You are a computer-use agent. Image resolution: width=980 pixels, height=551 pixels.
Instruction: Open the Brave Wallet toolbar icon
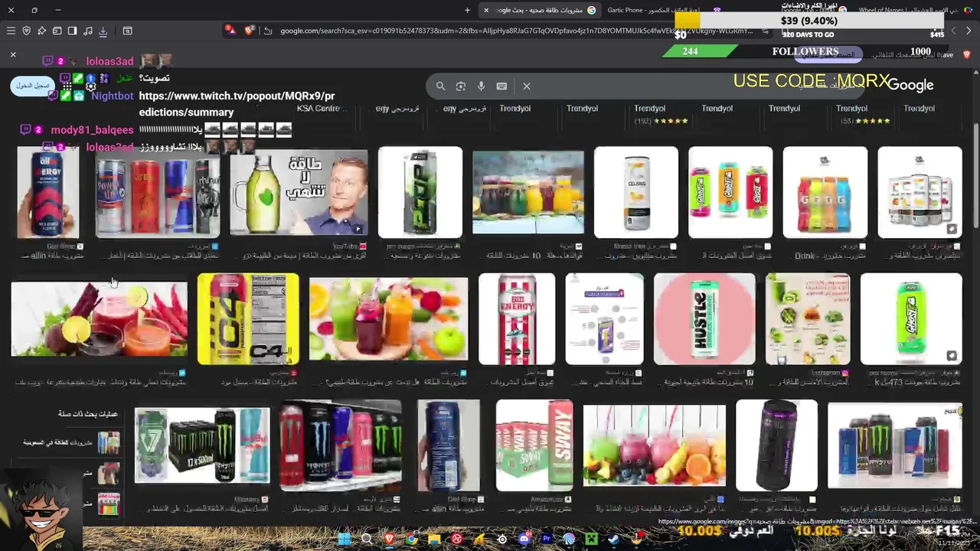(x=57, y=31)
